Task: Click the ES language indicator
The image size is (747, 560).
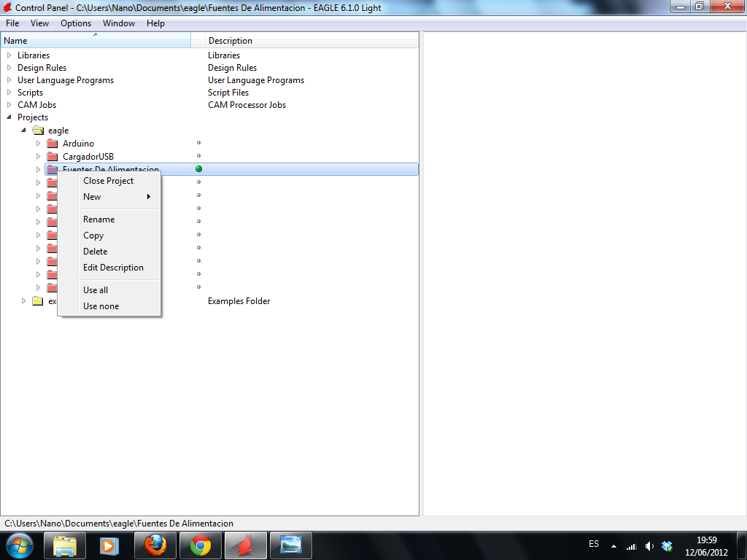Action: (x=594, y=544)
